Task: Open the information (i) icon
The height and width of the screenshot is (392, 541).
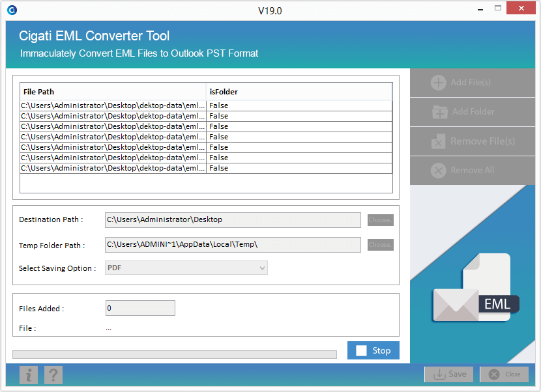Action: point(28,375)
